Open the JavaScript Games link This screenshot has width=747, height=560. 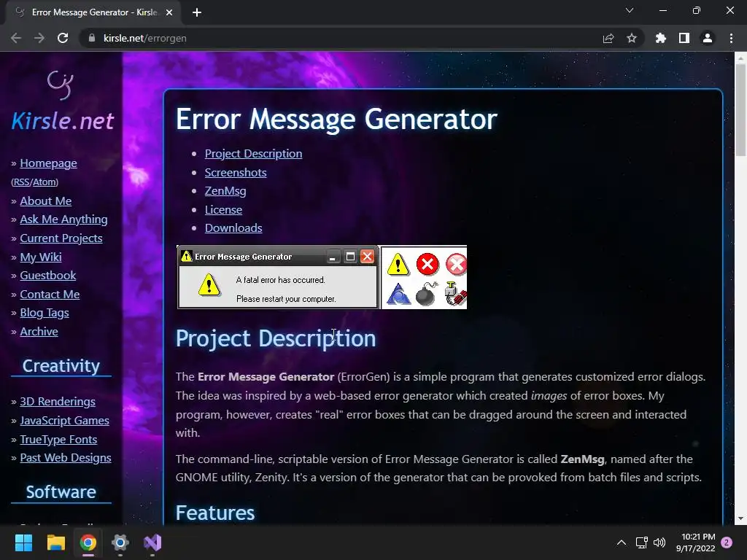[x=64, y=421]
